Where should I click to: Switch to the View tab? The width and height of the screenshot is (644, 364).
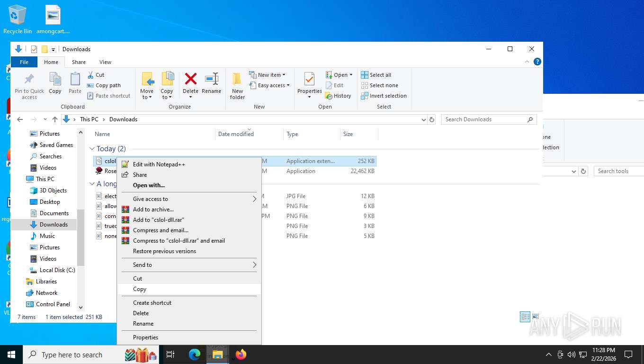(x=105, y=62)
